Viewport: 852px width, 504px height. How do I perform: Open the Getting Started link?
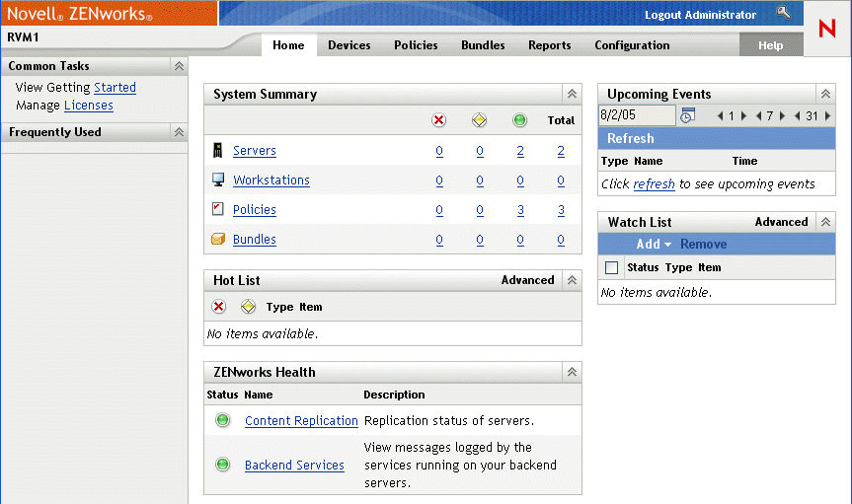[115, 88]
